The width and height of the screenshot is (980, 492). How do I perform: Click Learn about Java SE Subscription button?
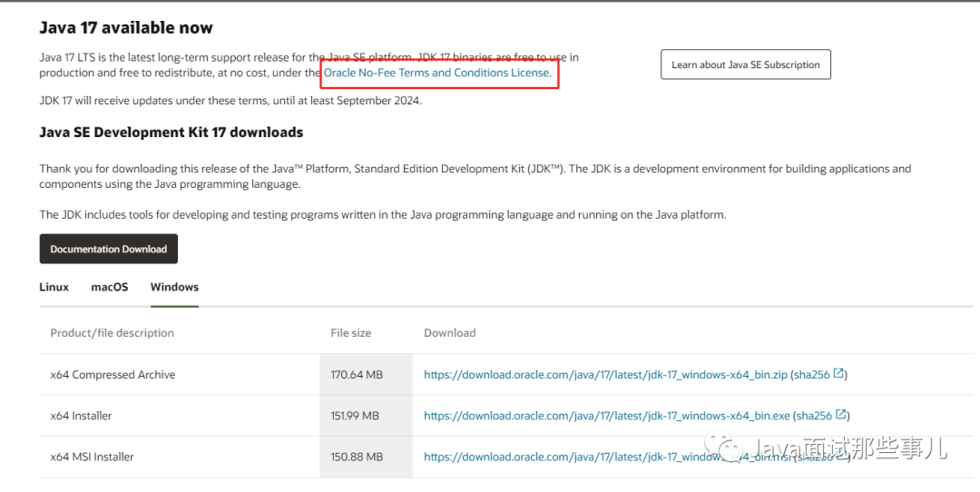pos(746,64)
